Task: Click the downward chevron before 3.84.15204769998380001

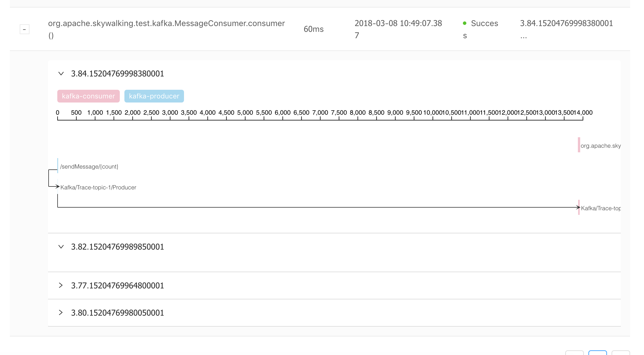Action: pos(61,74)
